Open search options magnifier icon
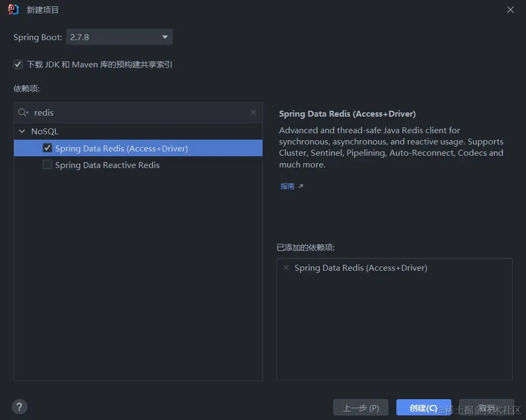 (x=23, y=112)
